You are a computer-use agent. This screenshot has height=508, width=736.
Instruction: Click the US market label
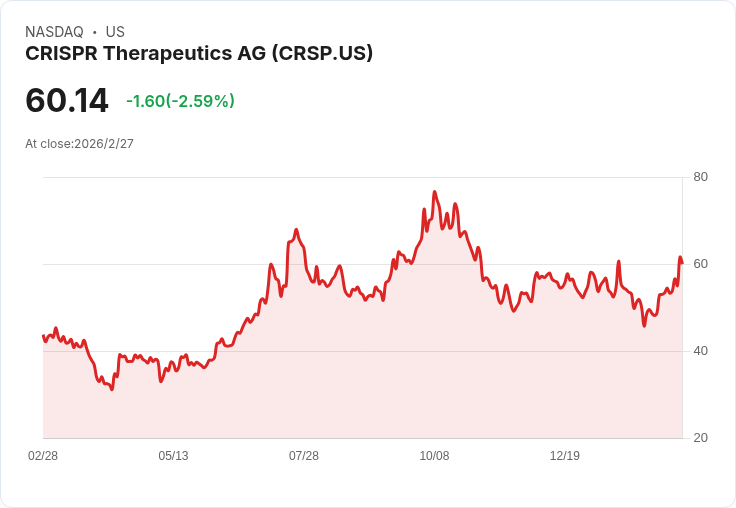[x=115, y=31]
